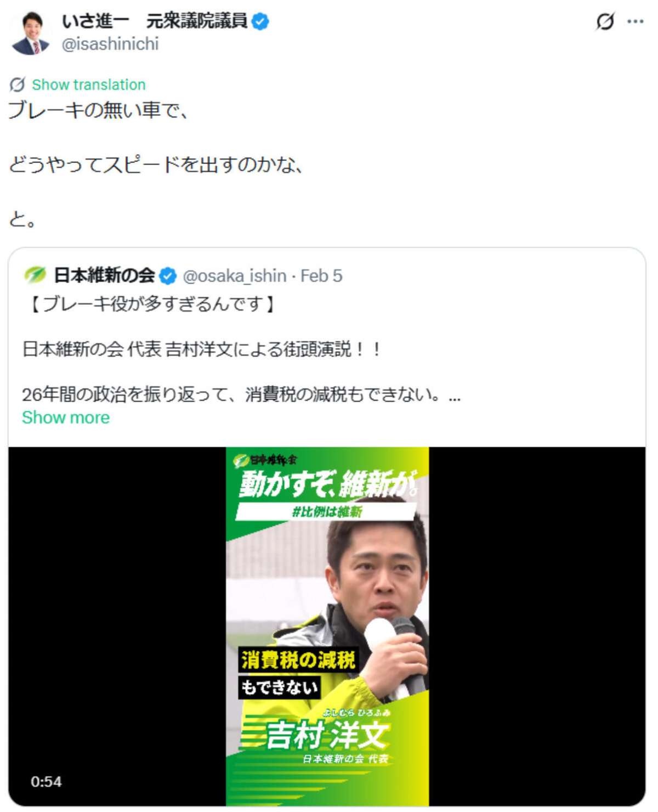Screen dimensions: 658x812
Task: Click verified badge next to 日本維新の会
Action: 168,276
